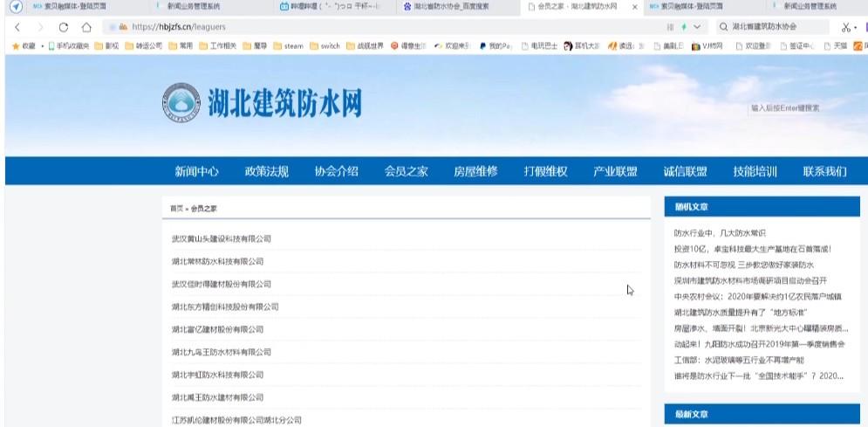The height and width of the screenshot is (427, 868).
Task: Open the 新闻中心 navigation menu
Action: pos(196,171)
